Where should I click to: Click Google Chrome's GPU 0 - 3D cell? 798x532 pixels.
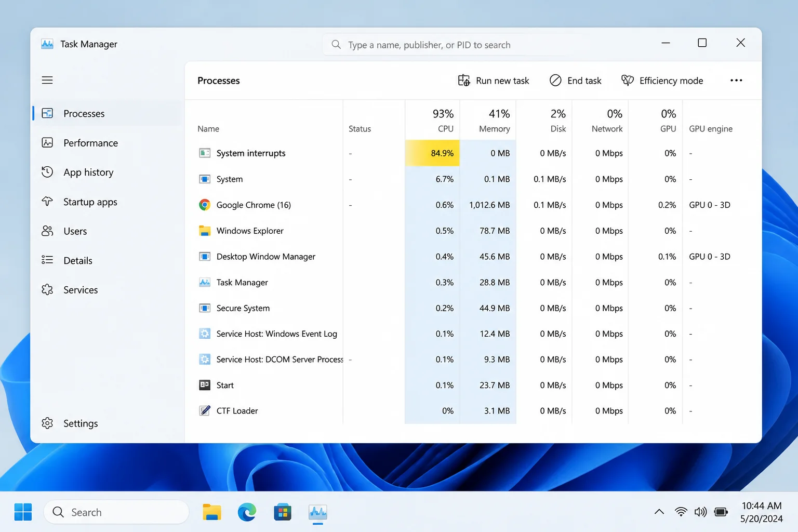pos(710,205)
